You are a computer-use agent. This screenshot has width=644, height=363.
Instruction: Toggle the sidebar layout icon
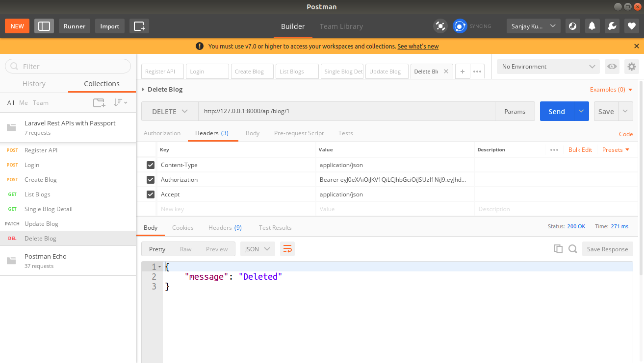(44, 26)
